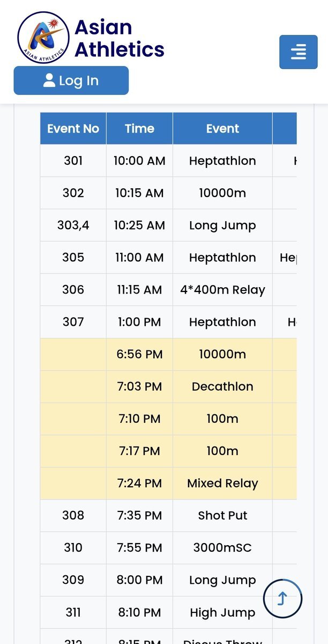Click the Event No column header
328x644 pixels.
click(73, 129)
